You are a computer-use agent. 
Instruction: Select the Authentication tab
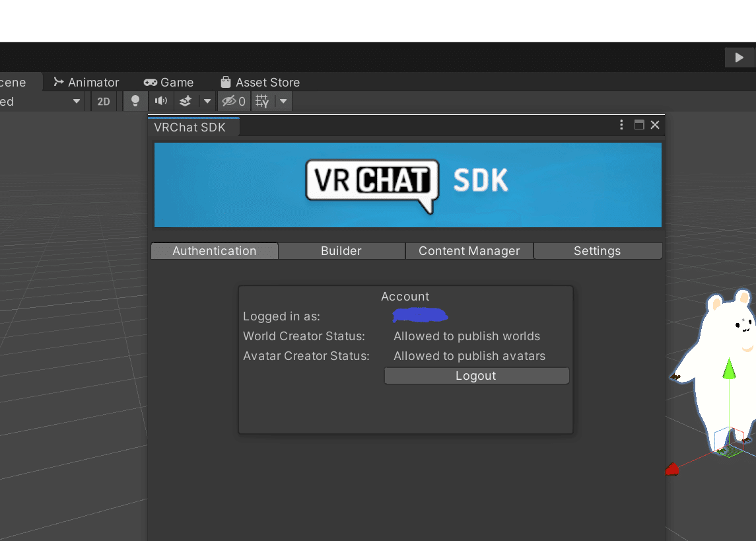[215, 251]
